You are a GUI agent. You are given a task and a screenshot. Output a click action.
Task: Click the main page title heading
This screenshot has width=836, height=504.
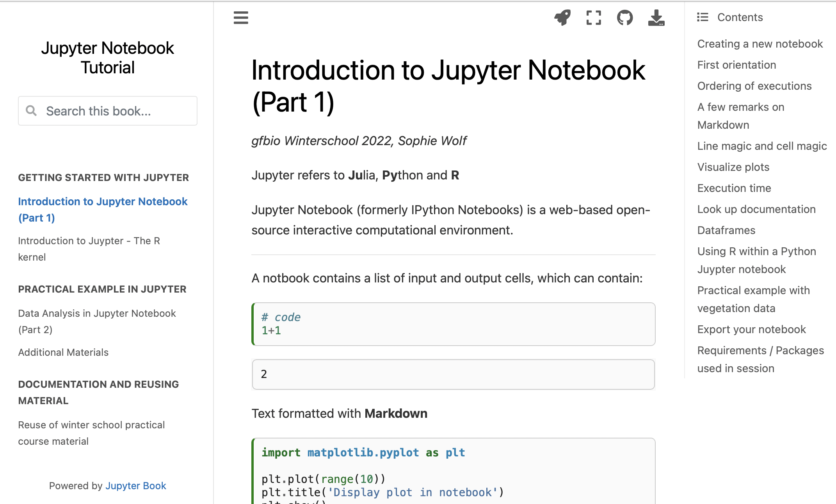coord(448,86)
